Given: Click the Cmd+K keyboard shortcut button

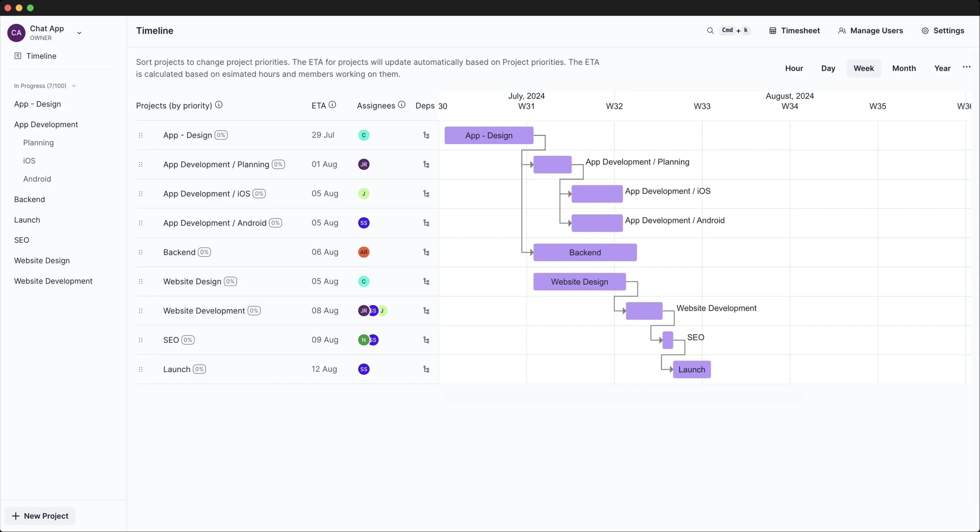Looking at the screenshot, I should (x=734, y=31).
